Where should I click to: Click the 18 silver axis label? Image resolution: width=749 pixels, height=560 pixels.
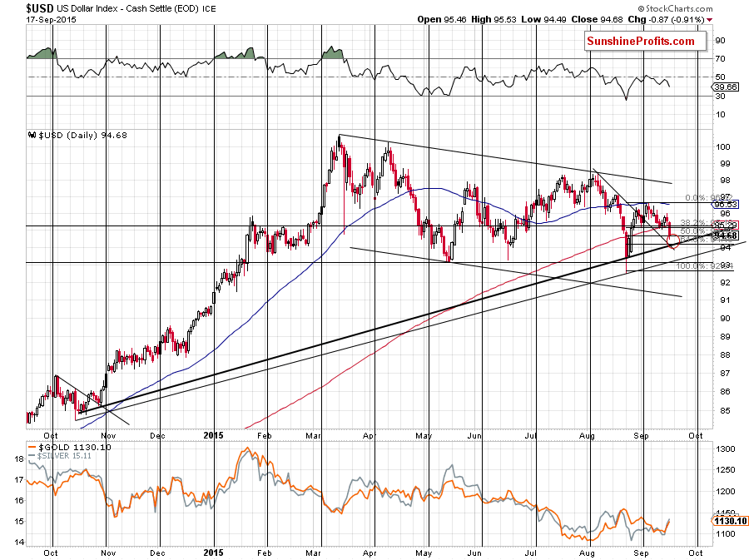[x=19, y=459]
